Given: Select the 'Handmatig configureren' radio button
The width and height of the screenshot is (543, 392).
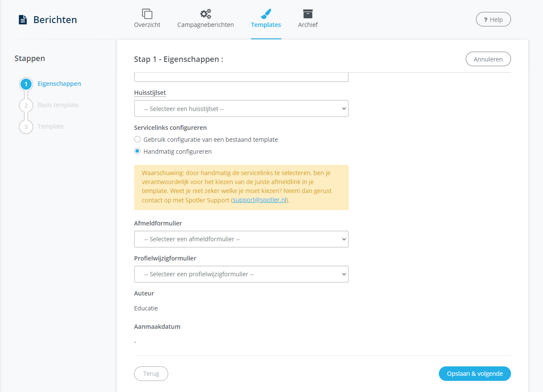Looking at the screenshot, I should pyautogui.click(x=137, y=151).
